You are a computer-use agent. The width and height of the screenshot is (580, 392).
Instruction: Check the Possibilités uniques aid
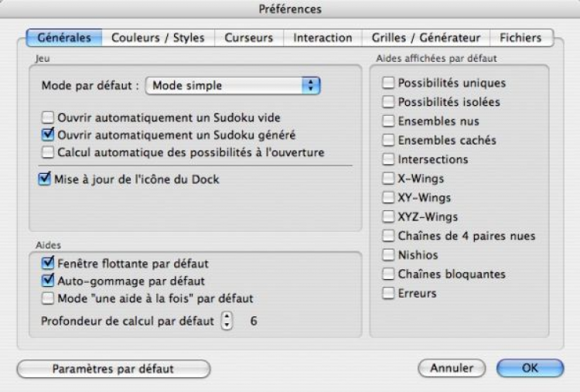(388, 83)
